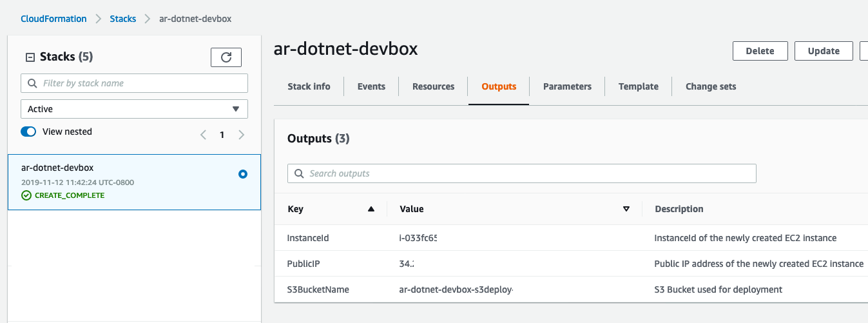The height and width of the screenshot is (323, 868).
Task: Click the Delete button
Action: (x=760, y=51)
